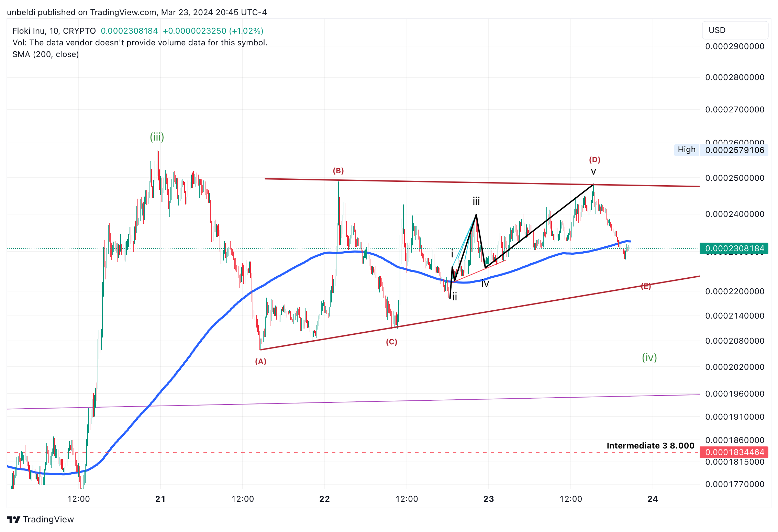
Task: Click the date 22 on time axis
Action: click(x=325, y=499)
